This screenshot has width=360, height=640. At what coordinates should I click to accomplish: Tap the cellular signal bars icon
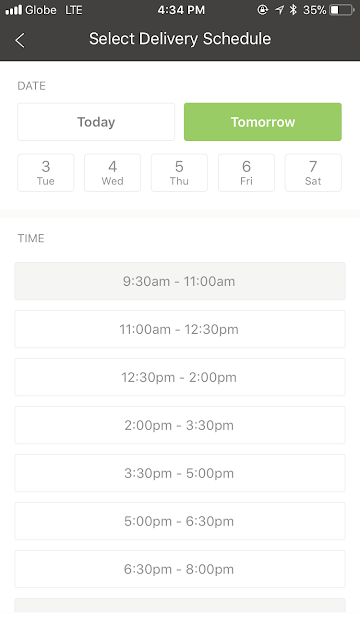pyautogui.click(x=13, y=10)
